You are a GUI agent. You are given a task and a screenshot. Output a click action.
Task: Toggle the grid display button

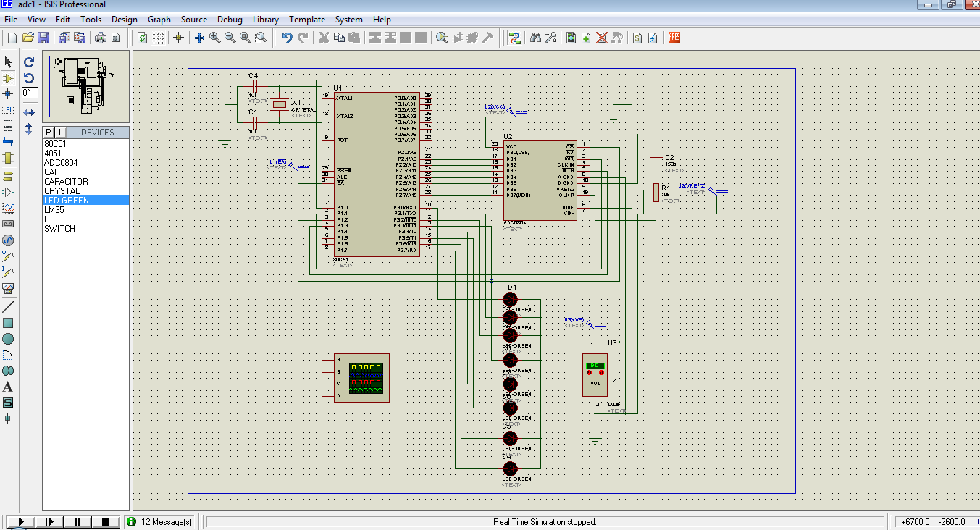pos(158,38)
